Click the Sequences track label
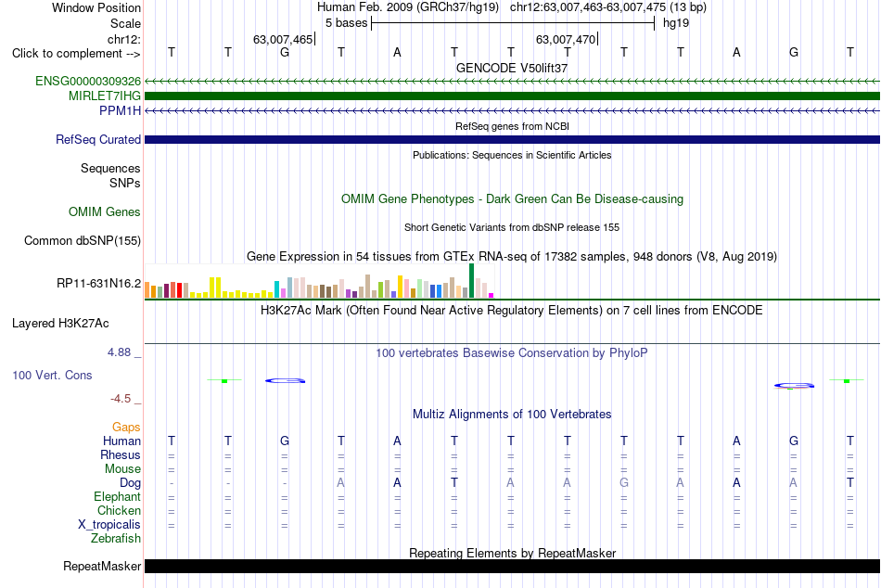 [110, 168]
